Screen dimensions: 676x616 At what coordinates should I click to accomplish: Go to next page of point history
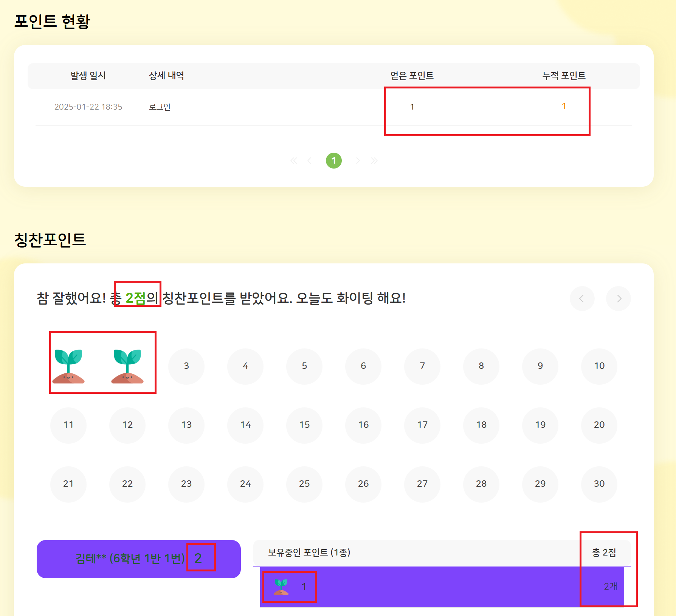coord(358,161)
